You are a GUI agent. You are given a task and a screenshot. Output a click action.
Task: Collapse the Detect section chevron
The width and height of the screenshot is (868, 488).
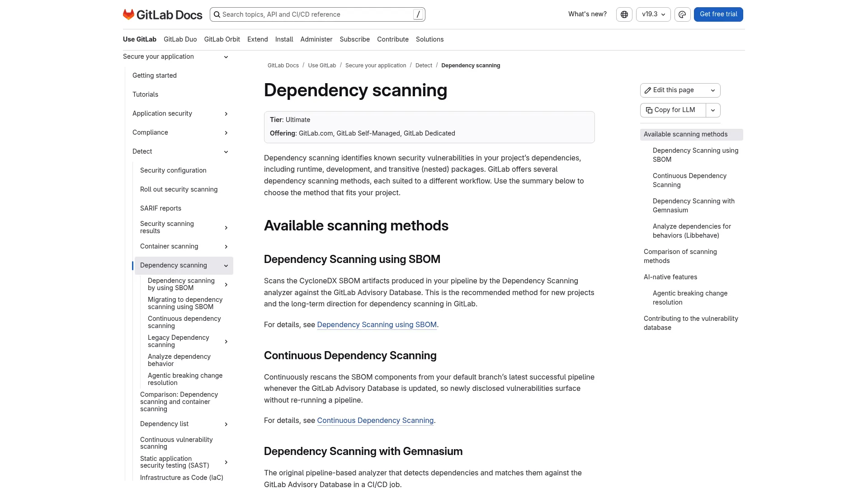[226, 152]
